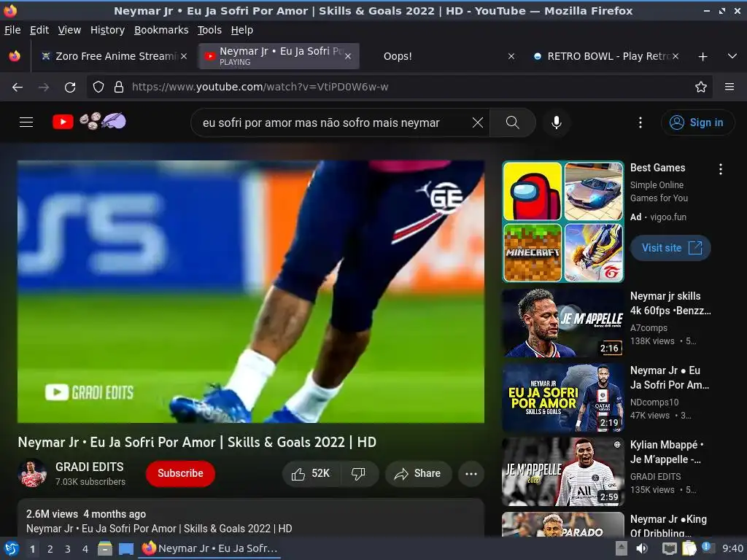The height and width of the screenshot is (560, 747).
Task: Close the Zoro Free Anime tab
Action: click(x=183, y=56)
